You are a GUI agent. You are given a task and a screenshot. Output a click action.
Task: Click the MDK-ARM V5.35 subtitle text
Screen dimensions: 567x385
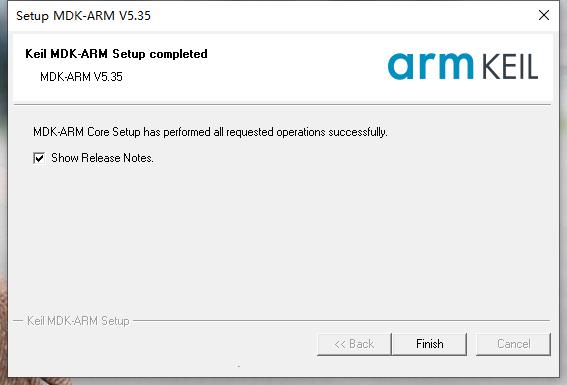pyautogui.click(x=81, y=77)
